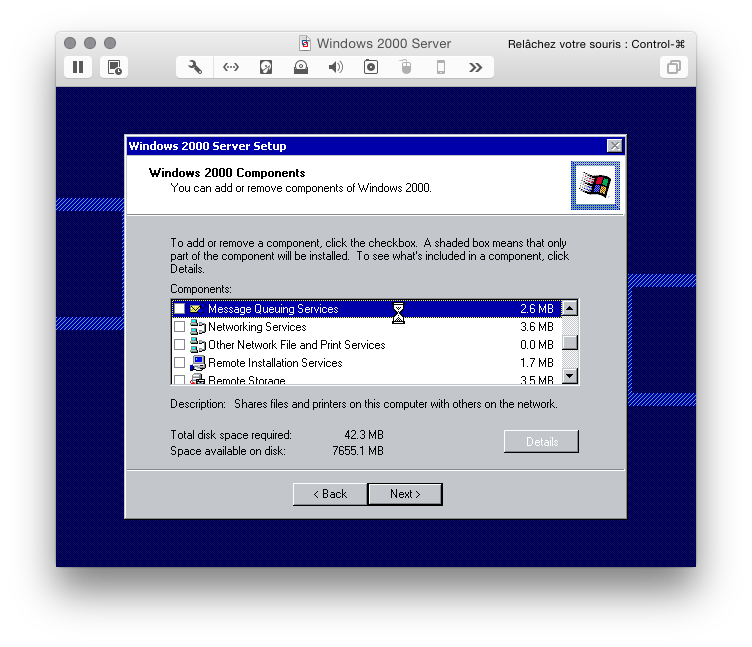This screenshot has height=647, width=752.
Task: Click the scroll up arrow of Components list
Action: coord(569,308)
